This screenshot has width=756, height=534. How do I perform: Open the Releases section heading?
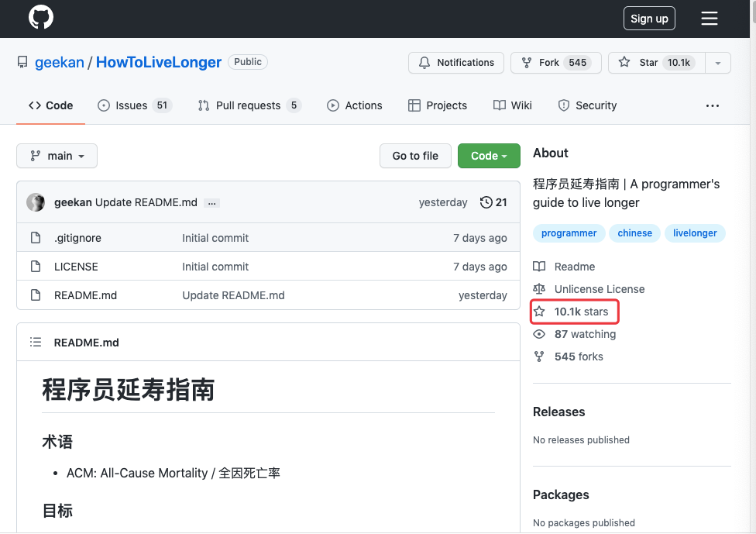pyautogui.click(x=558, y=412)
